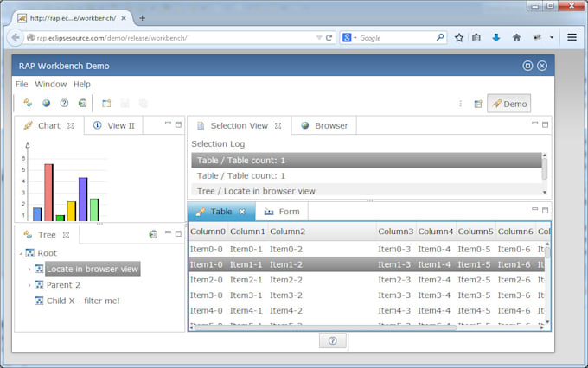This screenshot has height=368, width=588.
Task: Open the Window menu
Action: [x=51, y=85]
